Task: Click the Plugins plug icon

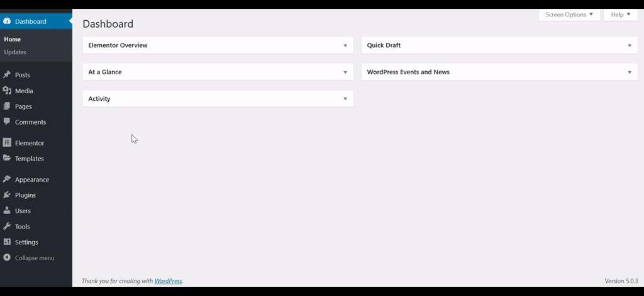Action: click(7, 195)
